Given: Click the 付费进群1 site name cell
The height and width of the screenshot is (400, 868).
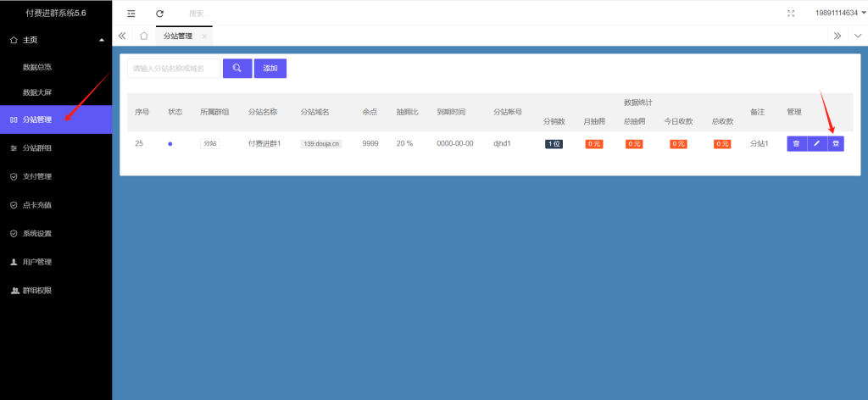Looking at the screenshot, I should click(264, 144).
